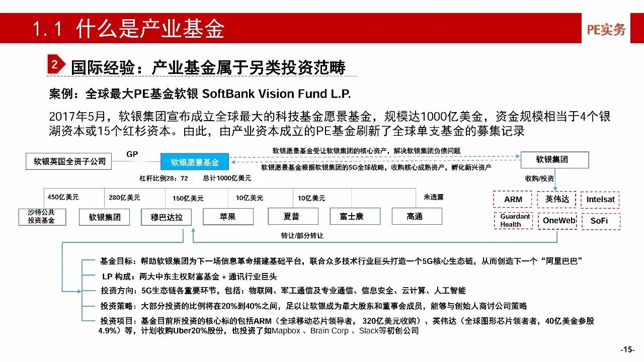Image resolution: width=644 pixels, height=362 pixels.
Task: Click the 基金目标 bullet line
Action: click(341, 261)
